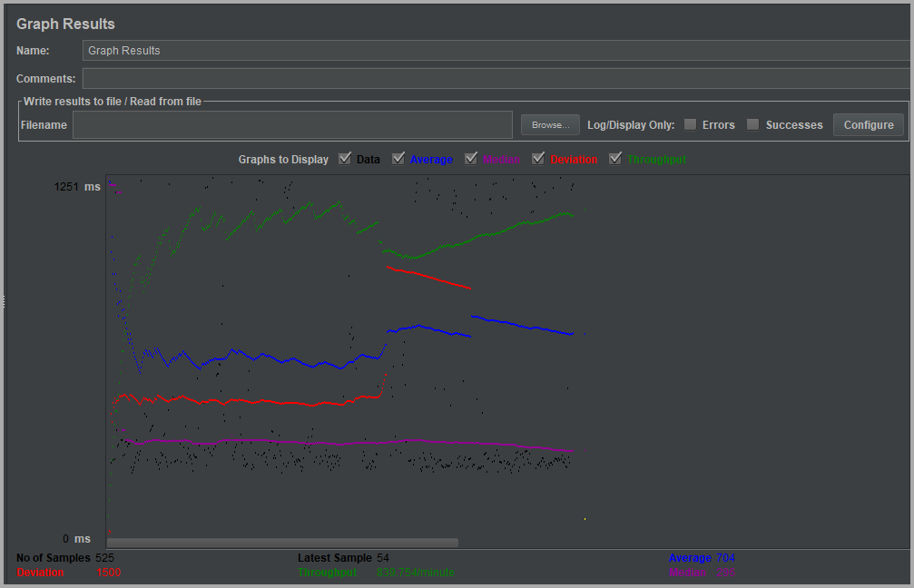Toggle the Average graph checkbox
Screen dimensions: 914x588
coord(398,159)
